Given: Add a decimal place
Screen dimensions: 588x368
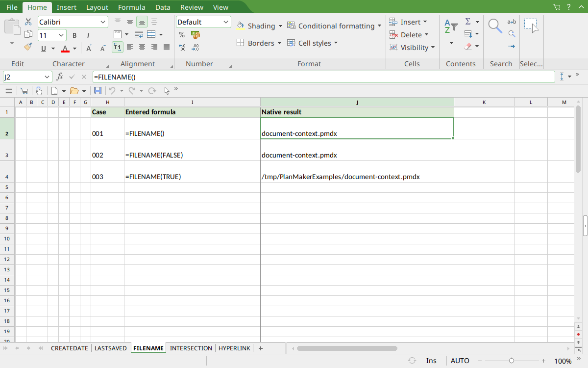Looking at the screenshot, I should pyautogui.click(x=182, y=48).
